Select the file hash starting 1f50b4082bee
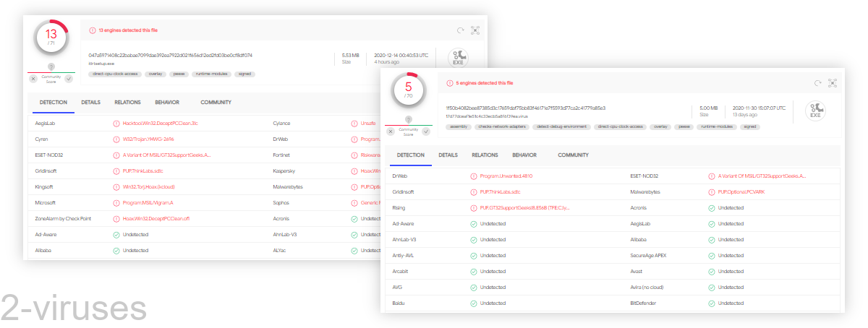 tap(526, 108)
